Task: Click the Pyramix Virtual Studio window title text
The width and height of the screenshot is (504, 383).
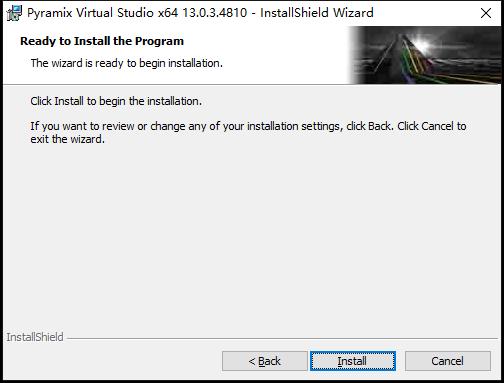Action: 200,13
